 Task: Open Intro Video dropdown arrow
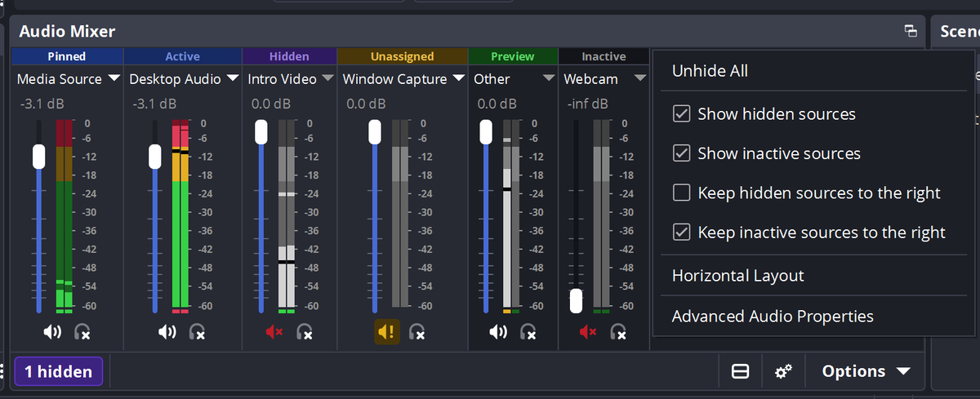pyautogui.click(x=327, y=79)
